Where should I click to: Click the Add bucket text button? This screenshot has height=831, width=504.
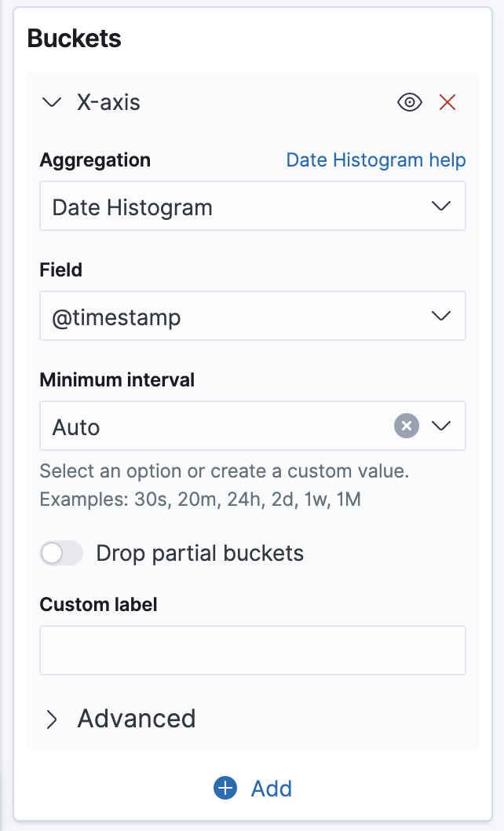click(x=272, y=788)
